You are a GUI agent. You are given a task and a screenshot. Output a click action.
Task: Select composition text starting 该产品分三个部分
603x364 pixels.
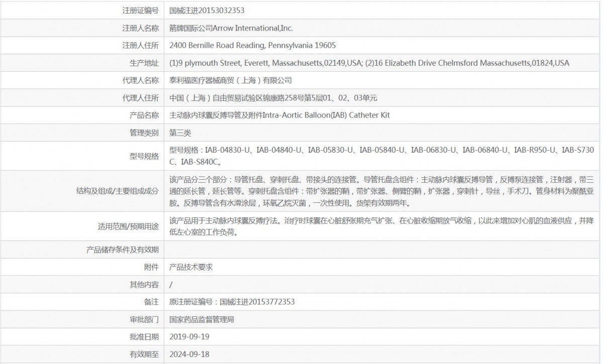point(382,191)
